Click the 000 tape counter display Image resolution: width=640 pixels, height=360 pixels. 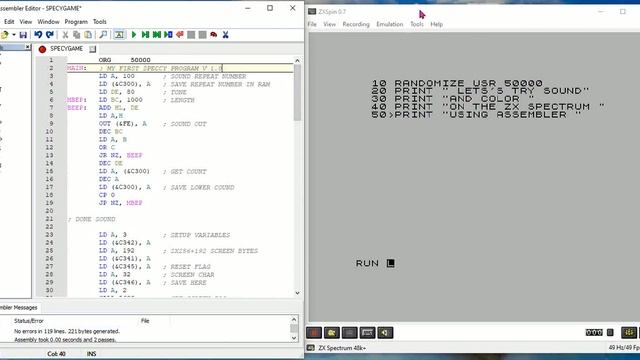tap(594, 333)
